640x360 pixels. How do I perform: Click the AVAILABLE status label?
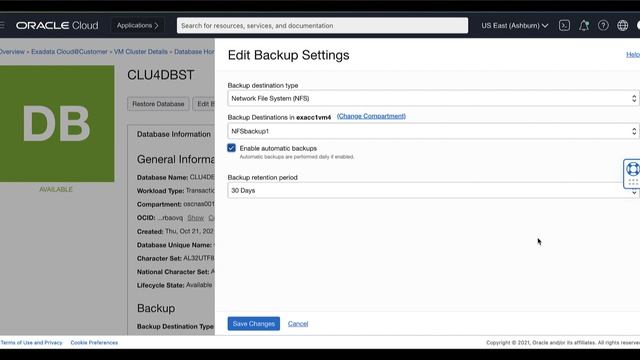point(56,189)
